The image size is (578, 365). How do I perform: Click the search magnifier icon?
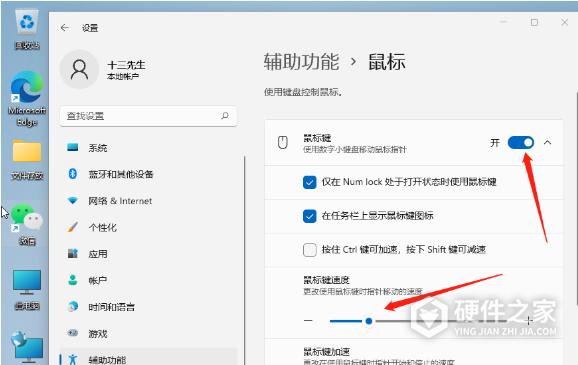pyautogui.click(x=224, y=116)
